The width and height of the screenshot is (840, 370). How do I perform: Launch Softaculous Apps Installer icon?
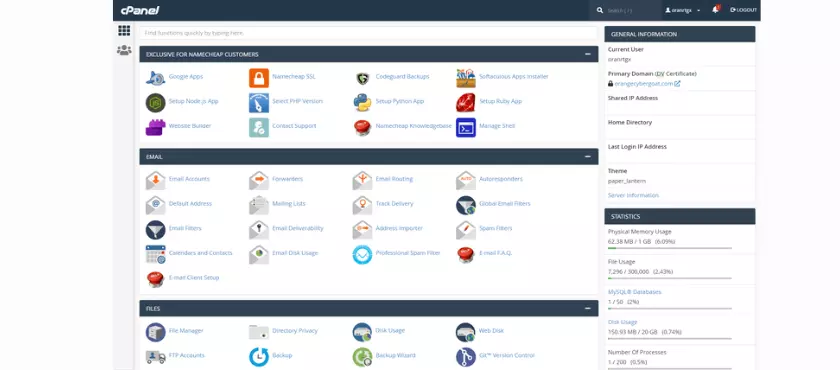[466, 78]
